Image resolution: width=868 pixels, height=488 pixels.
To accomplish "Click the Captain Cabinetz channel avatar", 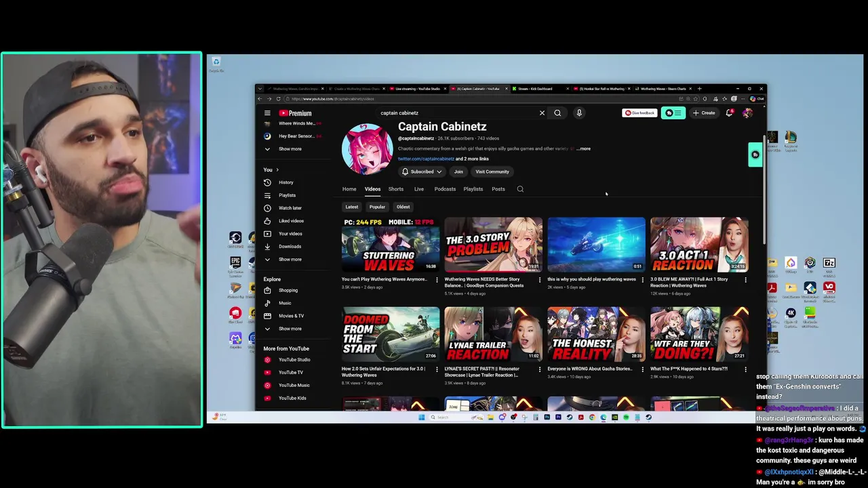I will click(x=367, y=149).
